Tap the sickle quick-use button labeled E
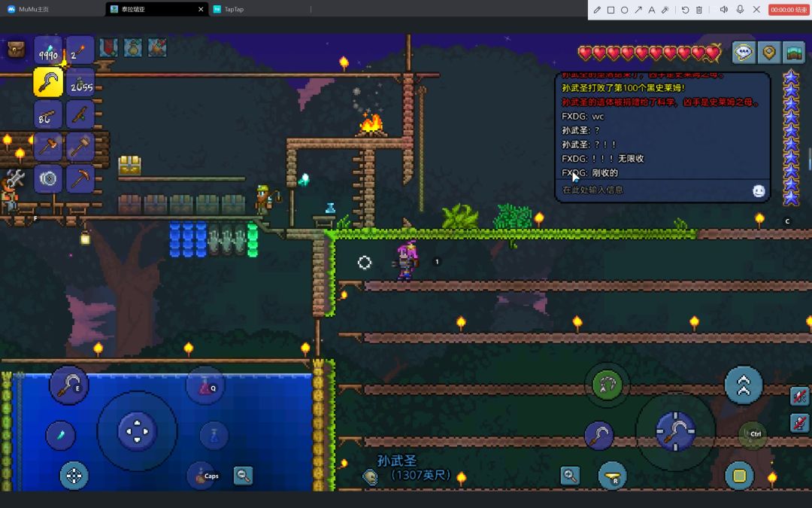The width and height of the screenshot is (812, 508). tap(69, 385)
